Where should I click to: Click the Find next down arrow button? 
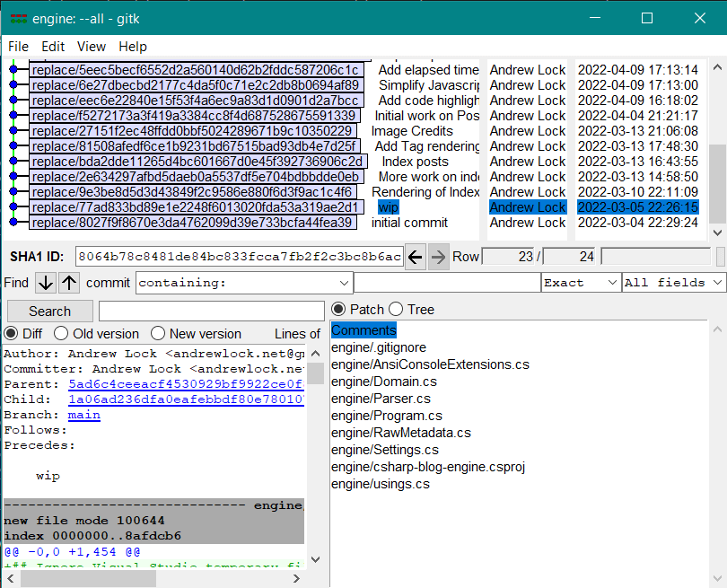click(x=46, y=283)
